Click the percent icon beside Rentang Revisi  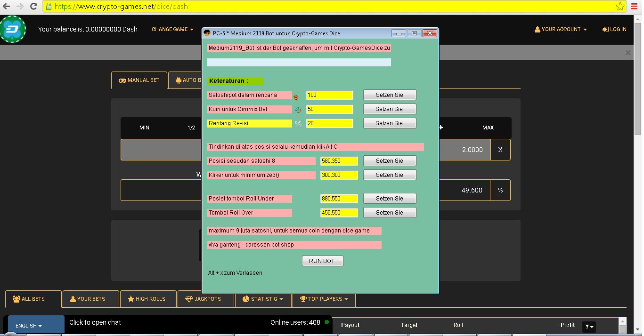pyautogui.click(x=298, y=124)
